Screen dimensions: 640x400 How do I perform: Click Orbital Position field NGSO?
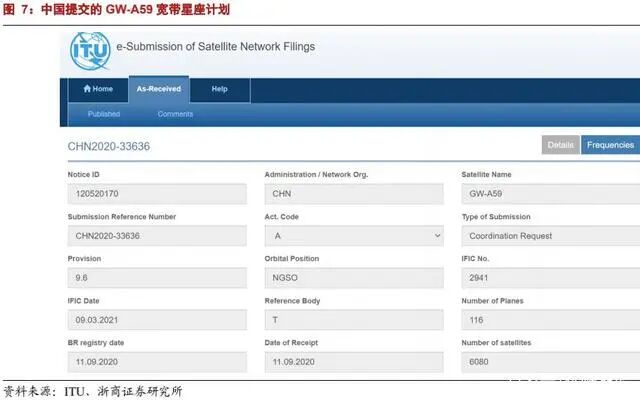coord(354,278)
